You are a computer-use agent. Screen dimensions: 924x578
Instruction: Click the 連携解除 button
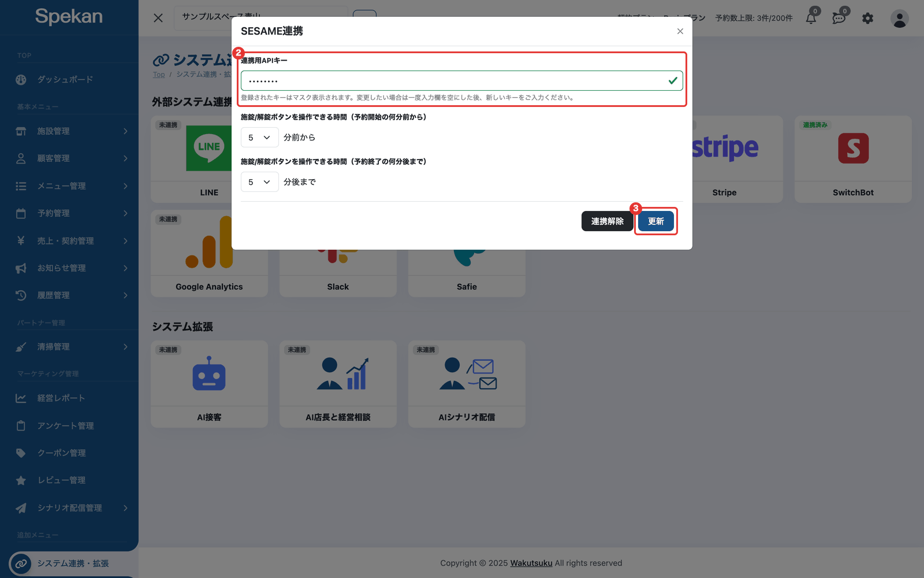pyautogui.click(x=607, y=221)
